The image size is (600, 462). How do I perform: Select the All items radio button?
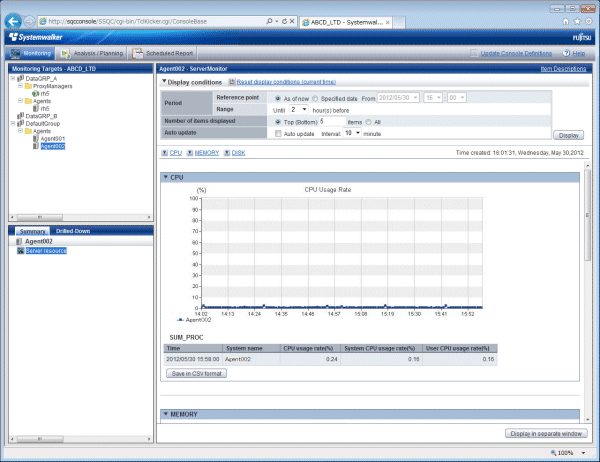pos(368,122)
